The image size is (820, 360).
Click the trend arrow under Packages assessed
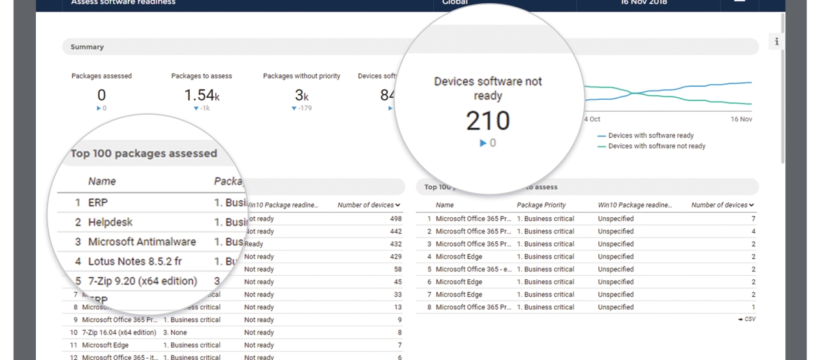coord(98,108)
